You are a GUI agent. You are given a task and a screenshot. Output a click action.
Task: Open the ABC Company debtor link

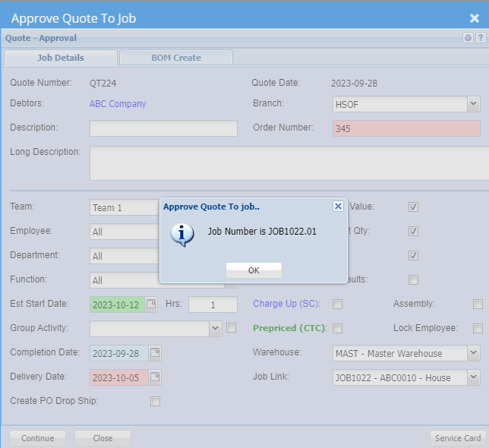pos(118,104)
